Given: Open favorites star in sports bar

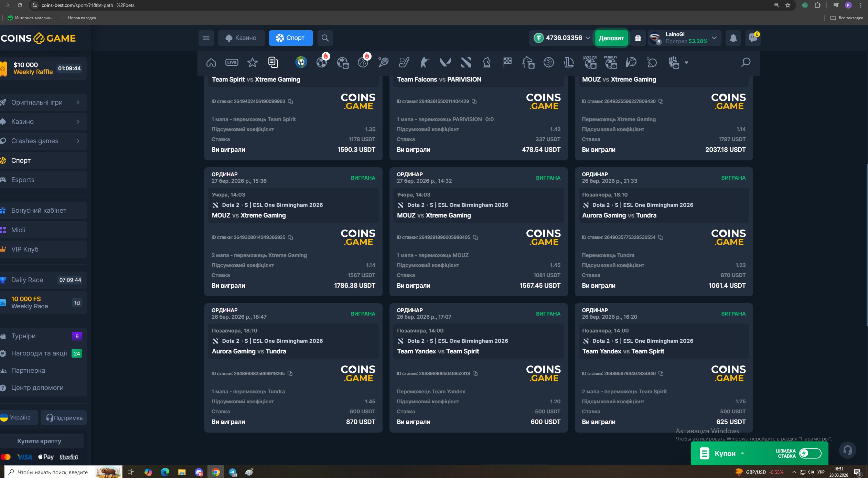Looking at the screenshot, I should pos(252,62).
